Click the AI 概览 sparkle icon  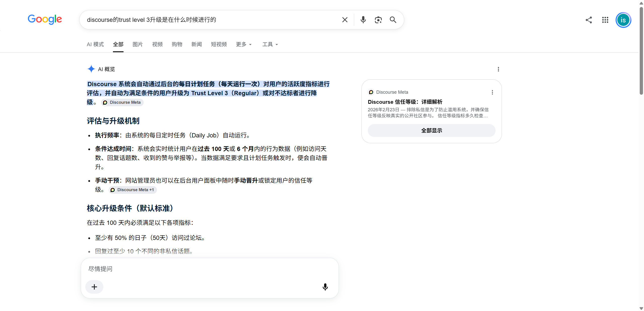(x=91, y=69)
